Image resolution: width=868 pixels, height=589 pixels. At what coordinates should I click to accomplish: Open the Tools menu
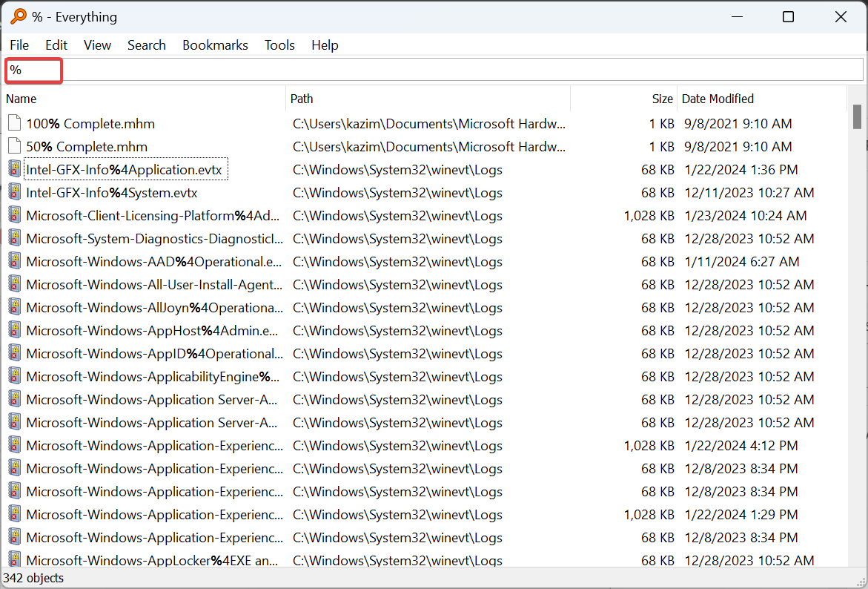[279, 45]
